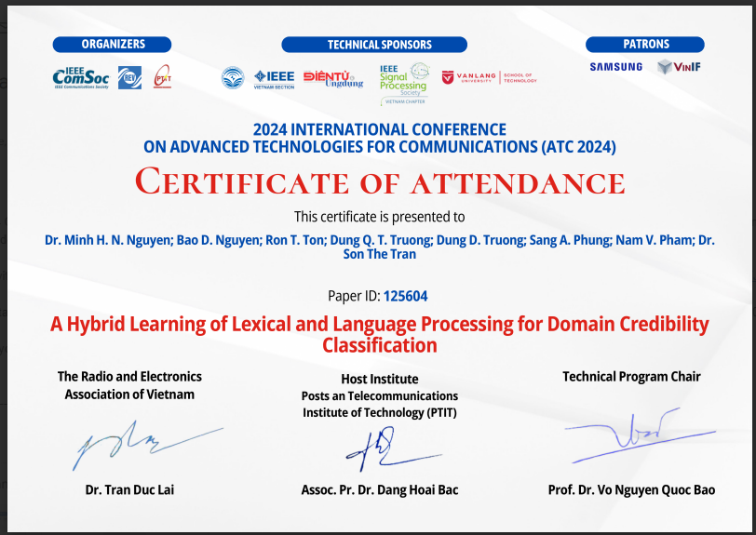Click the blue REV organizer logo
Image resolution: width=756 pixels, height=535 pixels.
[129, 78]
